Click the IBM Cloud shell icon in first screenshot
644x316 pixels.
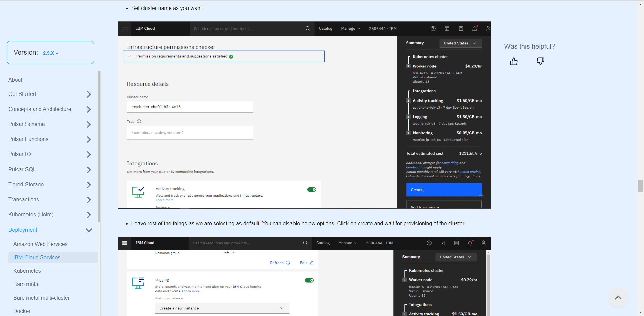[x=447, y=29]
